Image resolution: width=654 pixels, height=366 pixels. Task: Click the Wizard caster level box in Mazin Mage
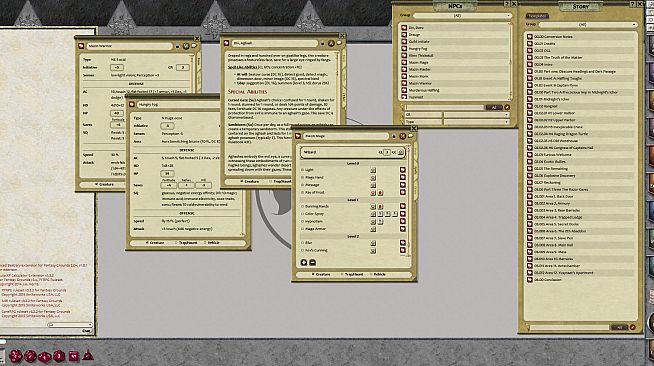[x=387, y=153]
